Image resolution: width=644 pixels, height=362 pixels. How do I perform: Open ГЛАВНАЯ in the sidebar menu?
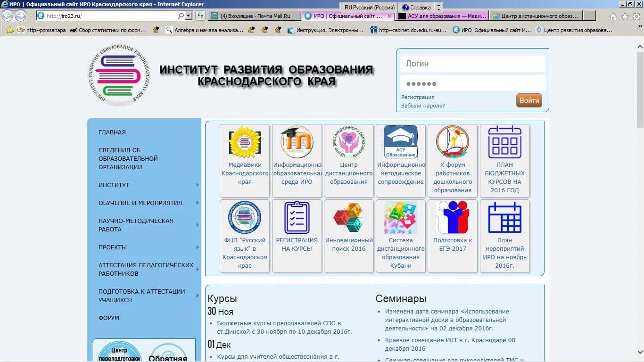point(112,132)
